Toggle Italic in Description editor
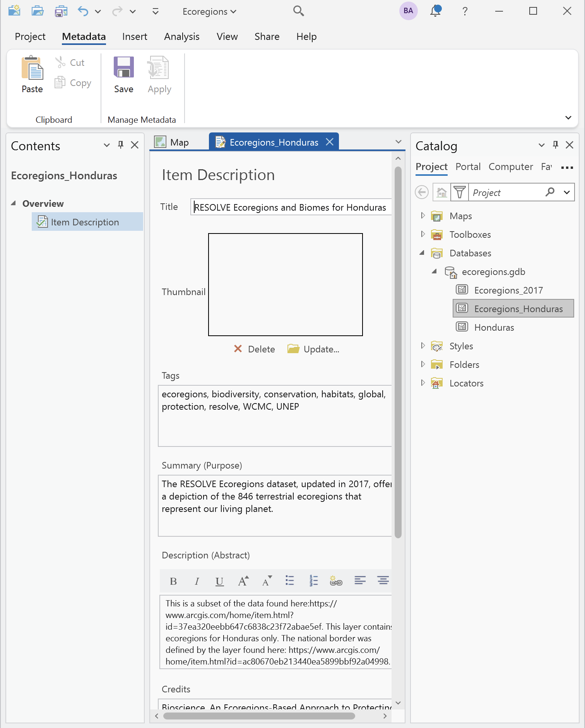Viewport: 585px width, 728px height. tap(197, 581)
